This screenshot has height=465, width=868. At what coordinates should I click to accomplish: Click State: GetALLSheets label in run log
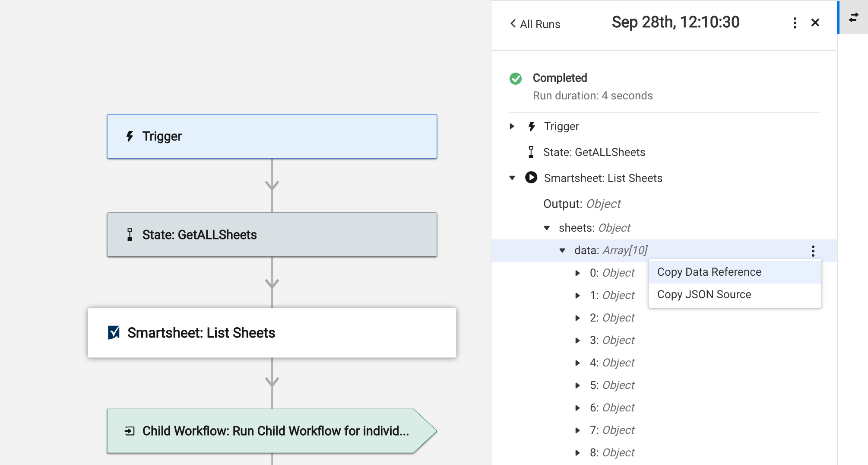tap(594, 152)
